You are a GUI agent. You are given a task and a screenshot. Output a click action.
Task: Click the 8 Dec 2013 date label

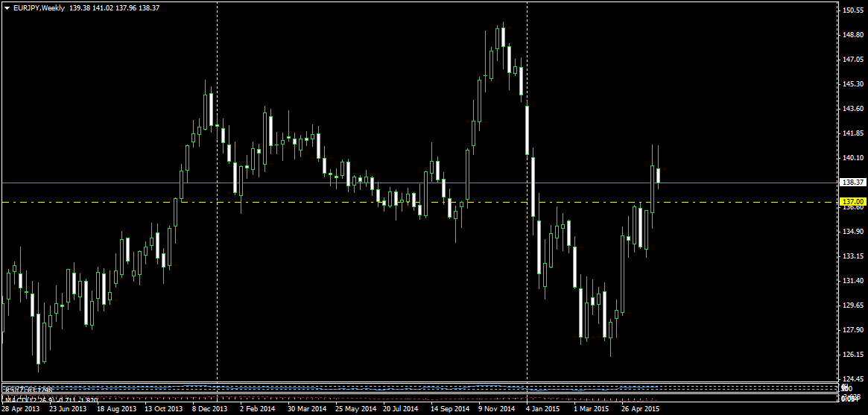coord(210,409)
